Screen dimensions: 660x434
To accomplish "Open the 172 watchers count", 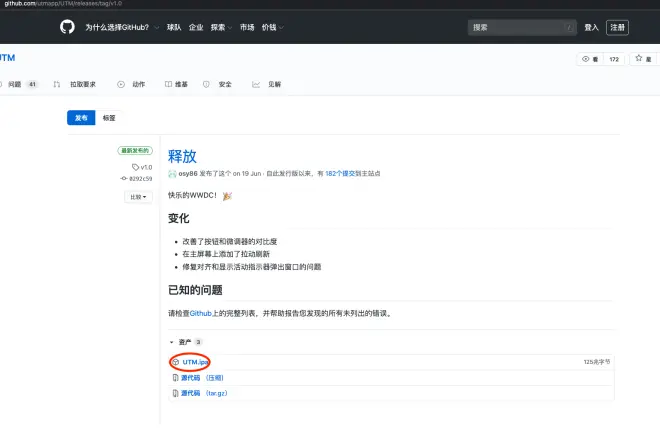I will 614,59.
